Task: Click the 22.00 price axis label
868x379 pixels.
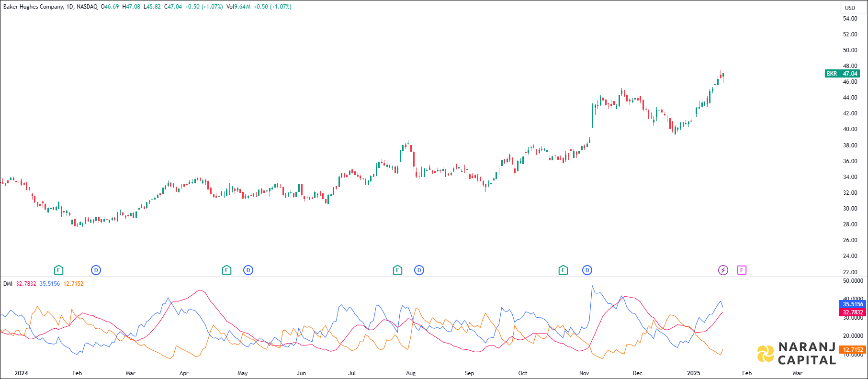Action: [x=850, y=272]
